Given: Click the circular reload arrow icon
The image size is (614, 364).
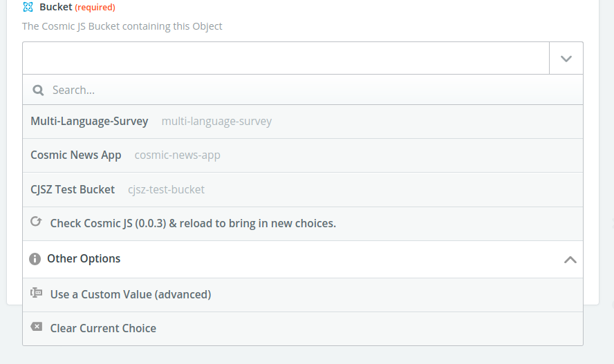Looking at the screenshot, I should [36, 222].
